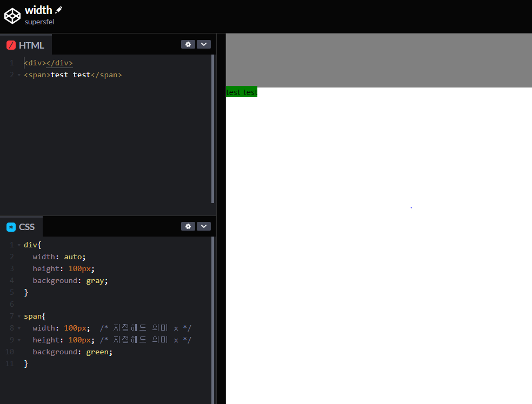Click the gray div in preview
The height and width of the screenshot is (404, 532).
[379, 60]
